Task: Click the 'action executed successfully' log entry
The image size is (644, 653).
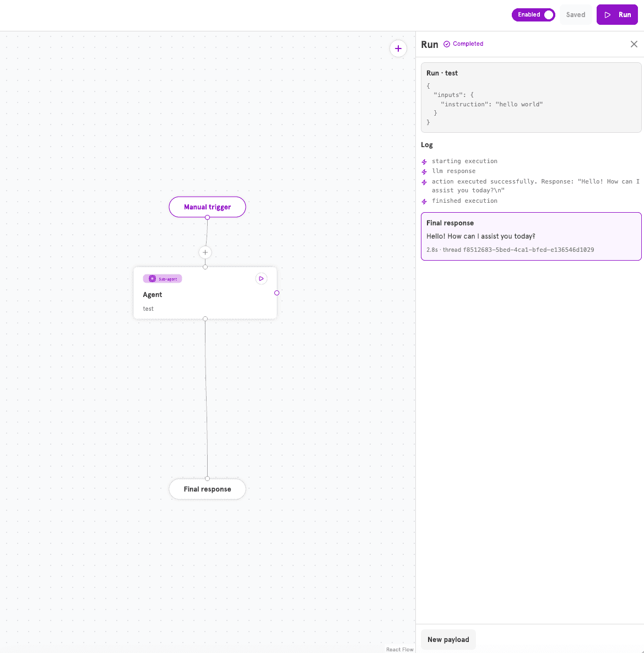Action: 535,186
